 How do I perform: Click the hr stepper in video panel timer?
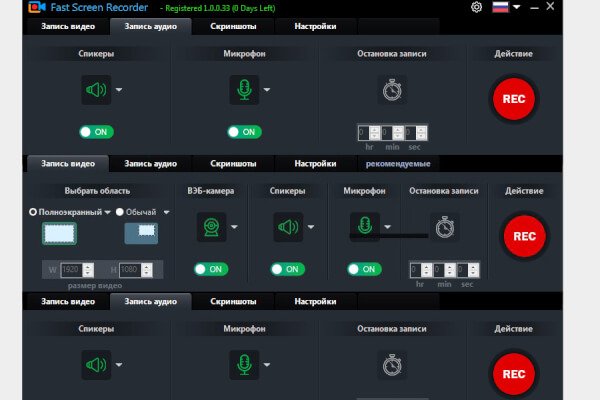coord(427,270)
